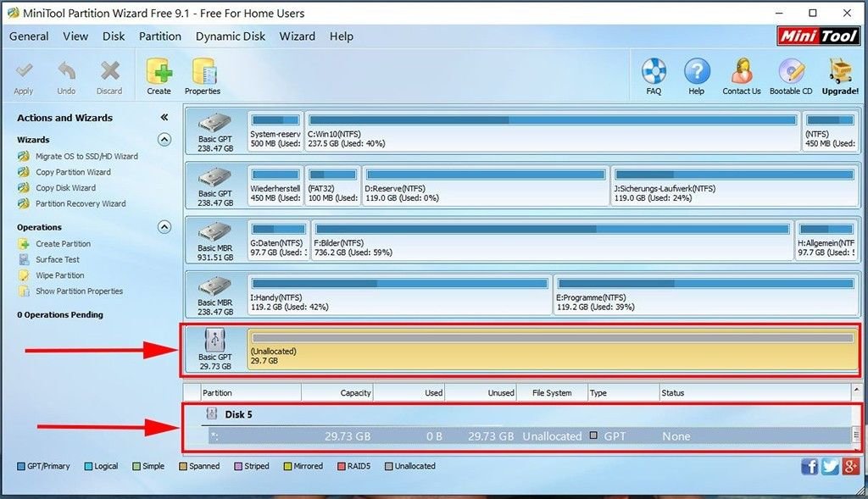Select the J:Sicherungs-Laufwerk partition
This screenshot has height=499, width=868.
point(735,186)
